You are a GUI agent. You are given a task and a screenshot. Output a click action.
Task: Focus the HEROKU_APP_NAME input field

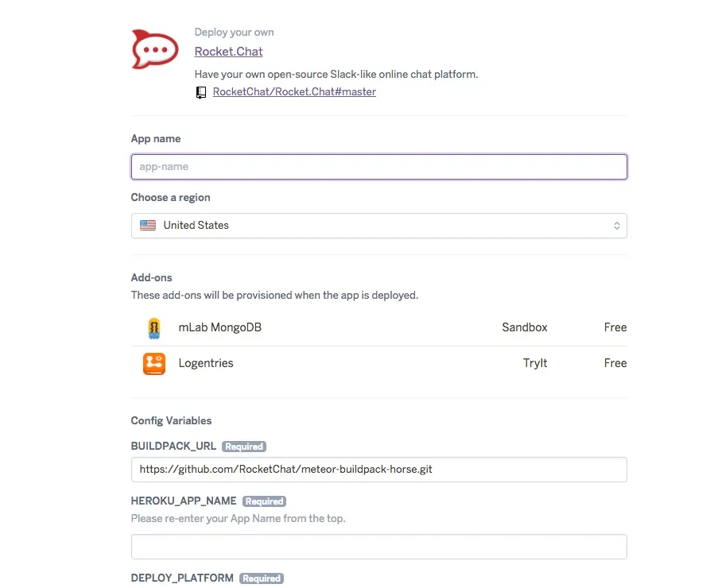[x=379, y=547]
